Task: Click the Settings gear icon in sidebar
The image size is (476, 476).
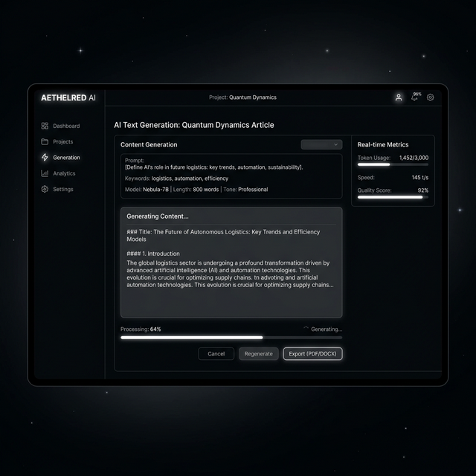Action: tap(45, 189)
